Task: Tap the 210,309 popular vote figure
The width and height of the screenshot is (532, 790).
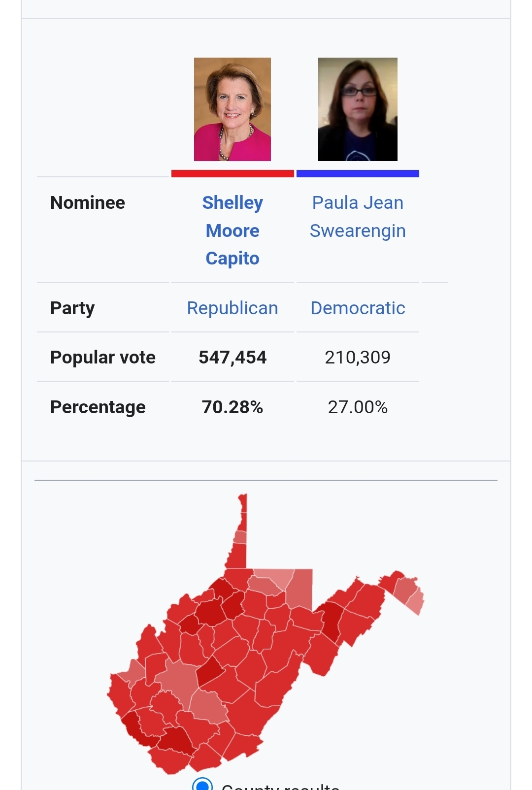Action: click(358, 358)
